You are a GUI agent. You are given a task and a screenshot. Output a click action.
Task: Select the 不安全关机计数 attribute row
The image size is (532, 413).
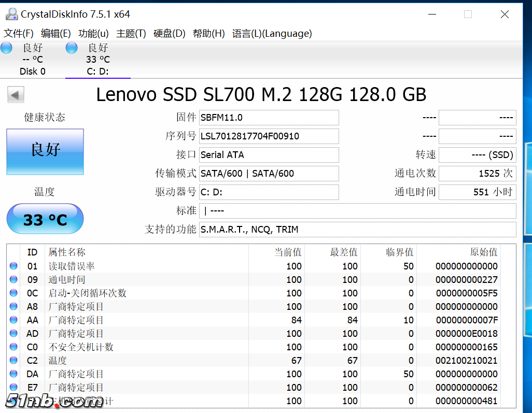click(81, 347)
